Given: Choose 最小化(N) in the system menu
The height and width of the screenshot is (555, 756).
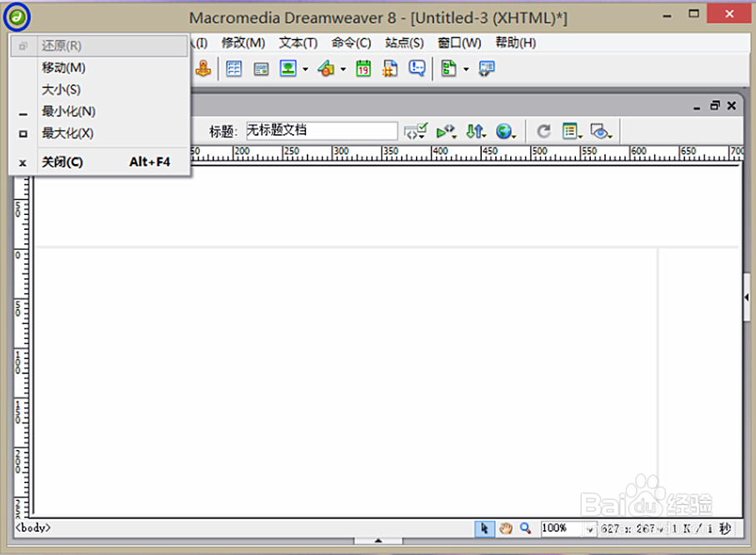Looking at the screenshot, I should tap(99, 112).
